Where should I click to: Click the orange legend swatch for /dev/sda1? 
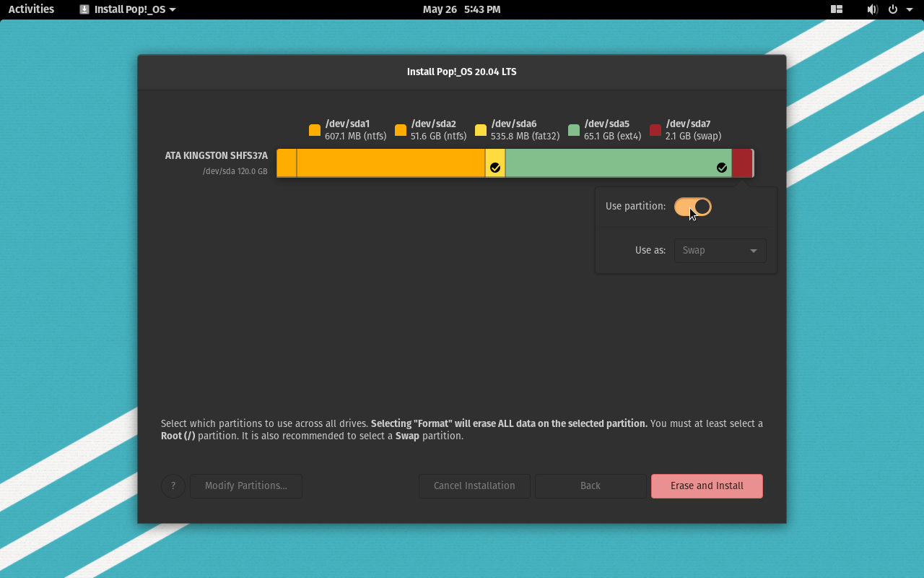(x=315, y=130)
